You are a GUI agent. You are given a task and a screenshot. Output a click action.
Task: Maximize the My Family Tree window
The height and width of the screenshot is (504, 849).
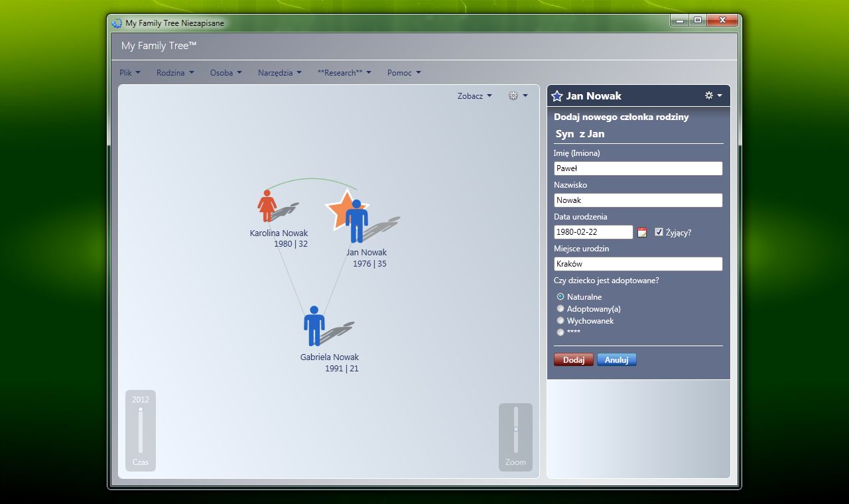pos(698,21)
